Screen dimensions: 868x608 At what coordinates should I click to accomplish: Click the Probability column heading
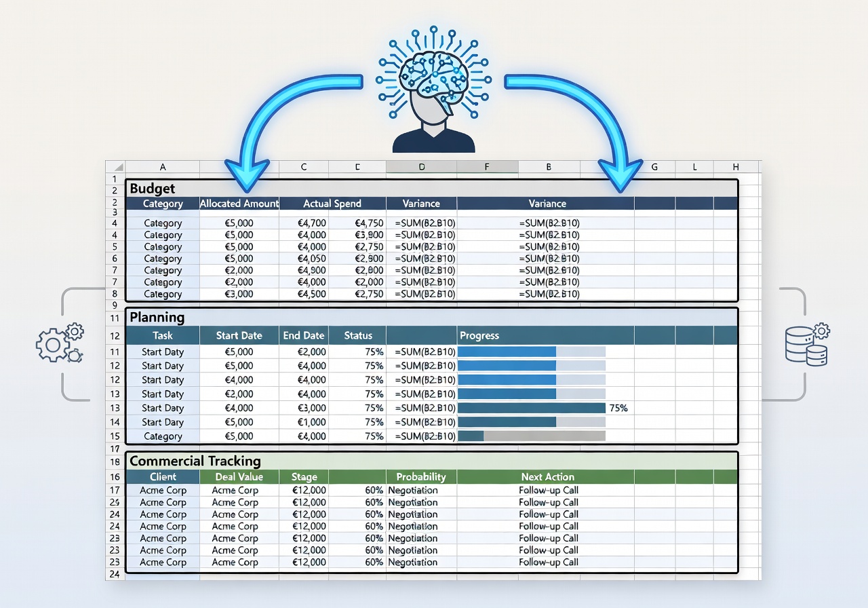[421, 477]
